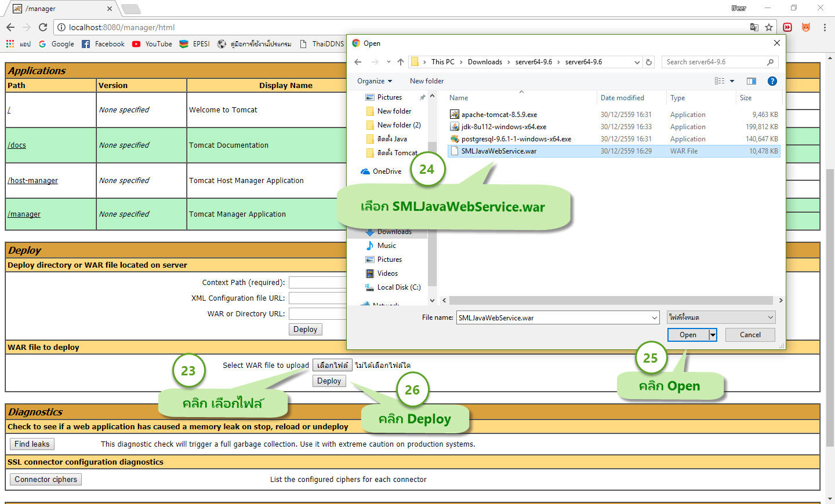
Task: Click the red extension icon next to address bar
Action: pyautogui.click(x=787, y=27)
